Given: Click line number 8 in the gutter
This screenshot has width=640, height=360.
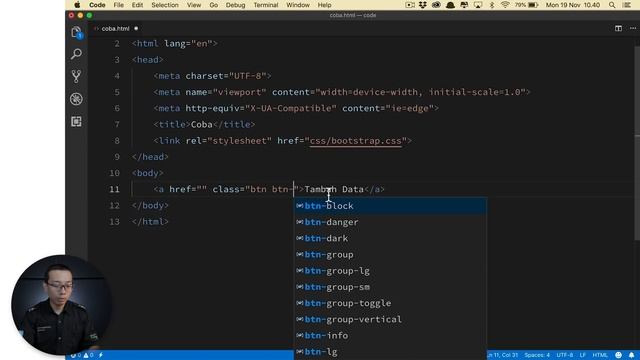Looking at the screenshot, I should tap(117, 141).
